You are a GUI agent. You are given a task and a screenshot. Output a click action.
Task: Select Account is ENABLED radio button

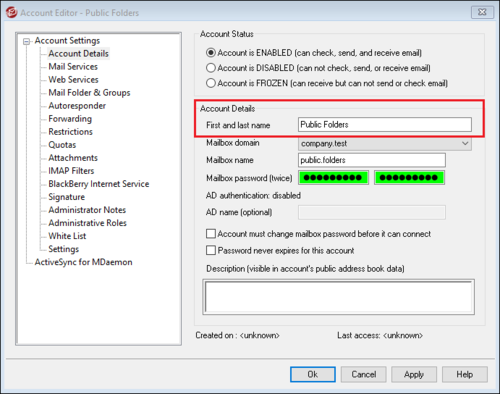pyautogui.click(x=211, y=53)
